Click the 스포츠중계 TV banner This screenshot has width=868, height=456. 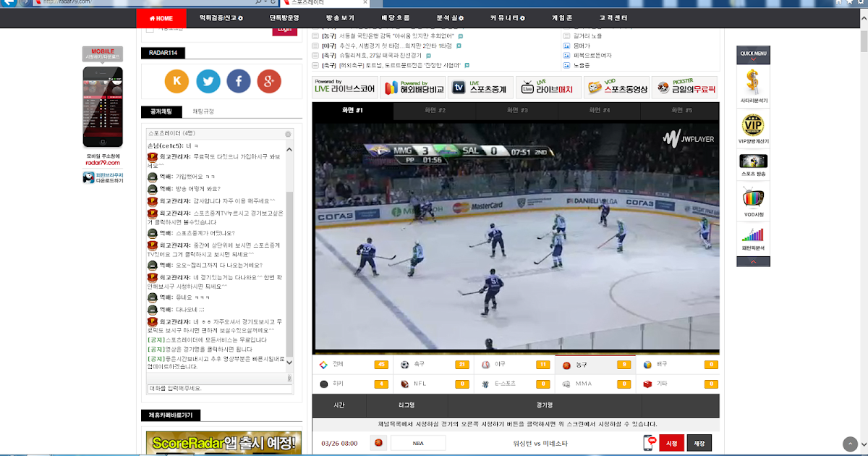click(480, 88)
